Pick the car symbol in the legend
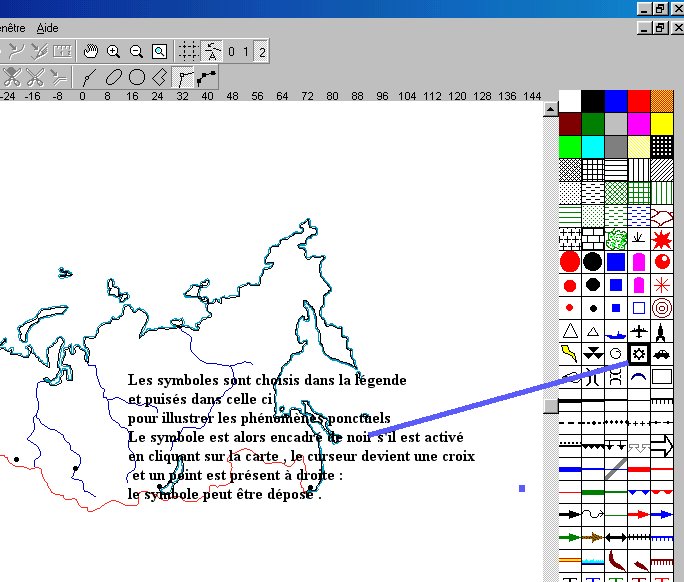This screenshot has height=582, width=684. point(661,353)
